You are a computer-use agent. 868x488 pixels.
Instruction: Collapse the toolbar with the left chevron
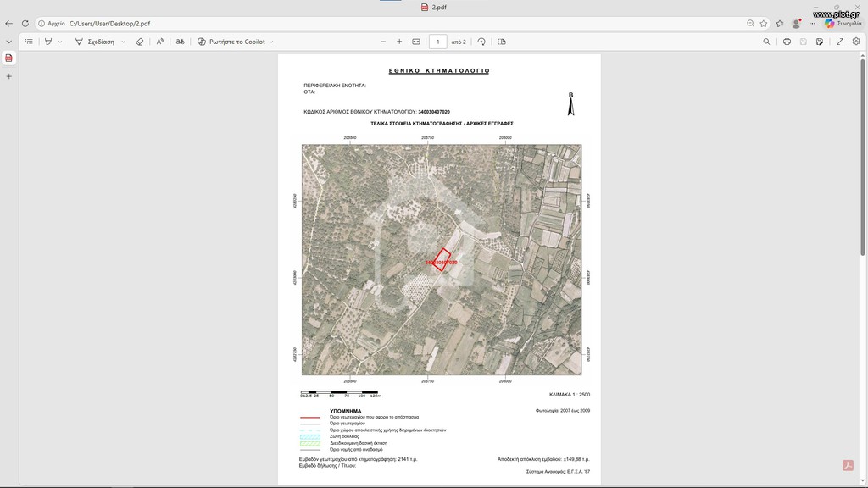8,42
